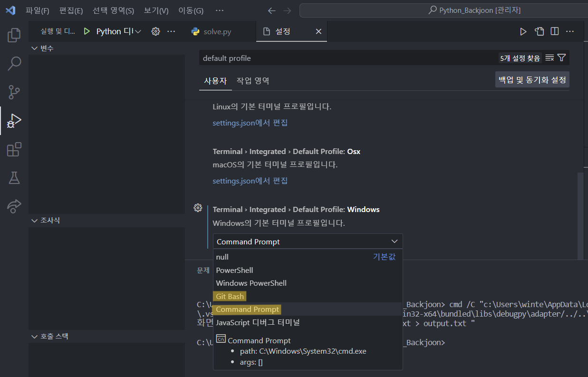The width and height of the screenshot is (588, 377).
Task: Choose PowerShell in profile list
Action: pos(308,270)
